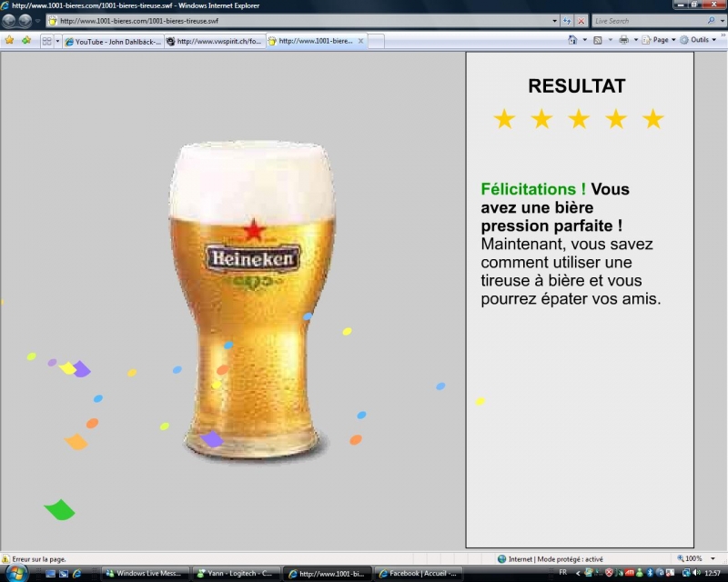The width and height of the screenshot is (728, 582).
Task: Click in the Live Search input field
Action: pos(647,20)
